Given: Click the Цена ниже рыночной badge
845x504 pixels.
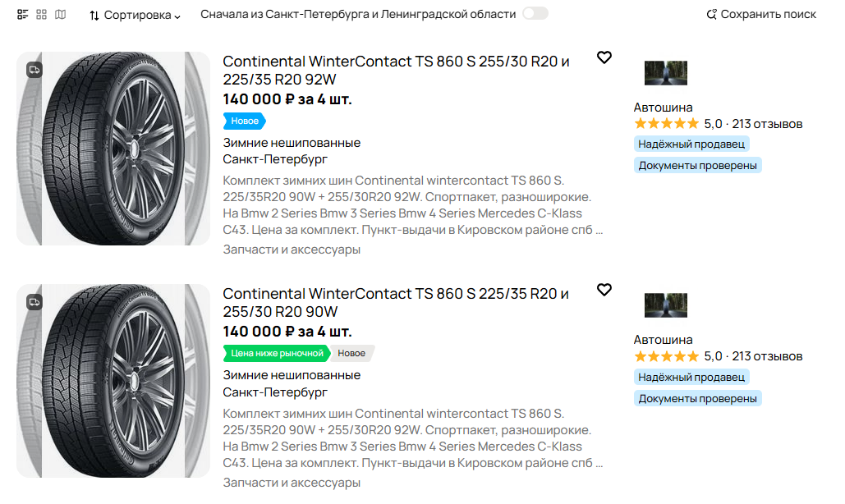Looking at the screenshot, I should point(277,353).
